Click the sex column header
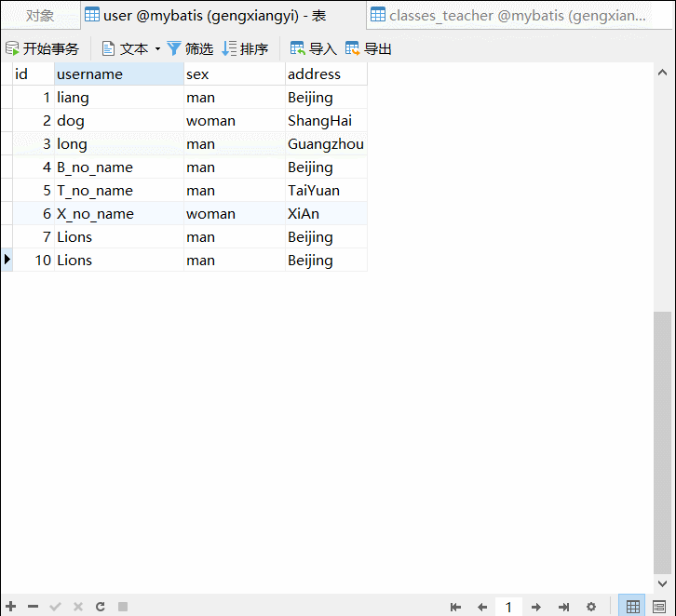This screenshot has height=616, width=676. click(235, 74)
